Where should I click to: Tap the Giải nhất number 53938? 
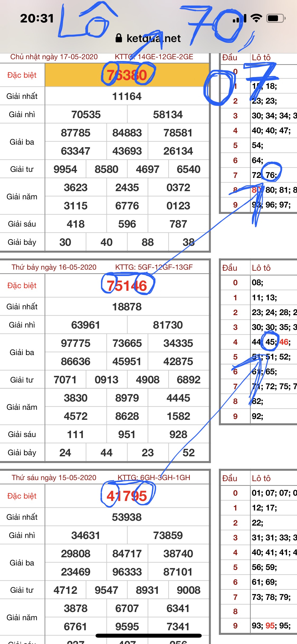(x=127, y=517)
